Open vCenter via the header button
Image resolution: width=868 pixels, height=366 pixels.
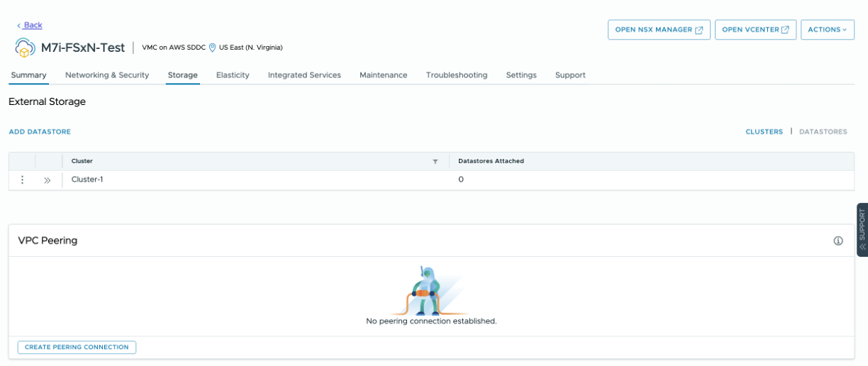(x=755, y=30)
